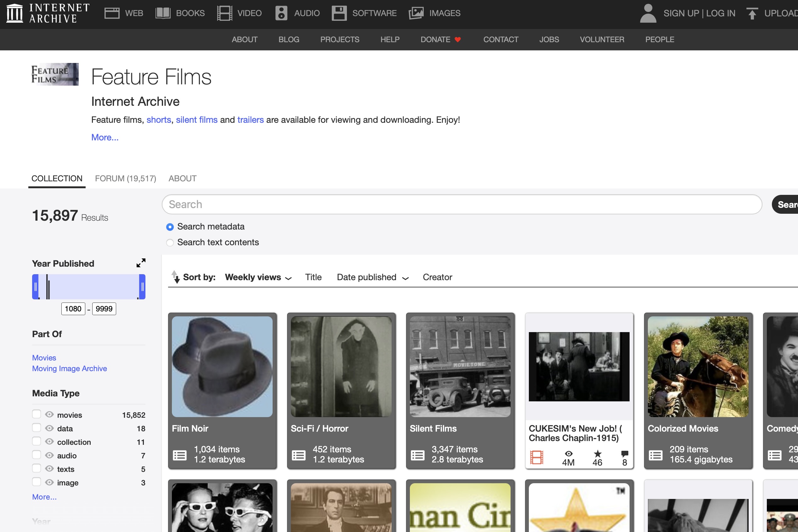Open the Help menu item
The height and width of the screenshot is (532, 798).
(x=390, y=40)
